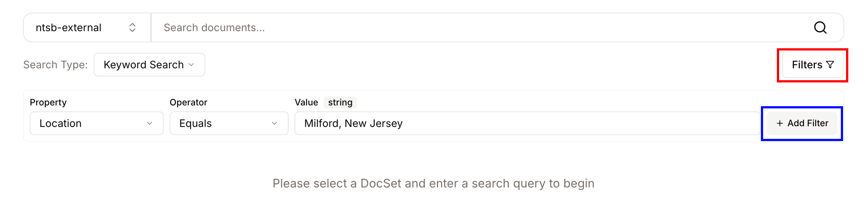Viewport: 868px width, 222px height.
Task: Click the plus icon on Add Filter
Action: 780,123
